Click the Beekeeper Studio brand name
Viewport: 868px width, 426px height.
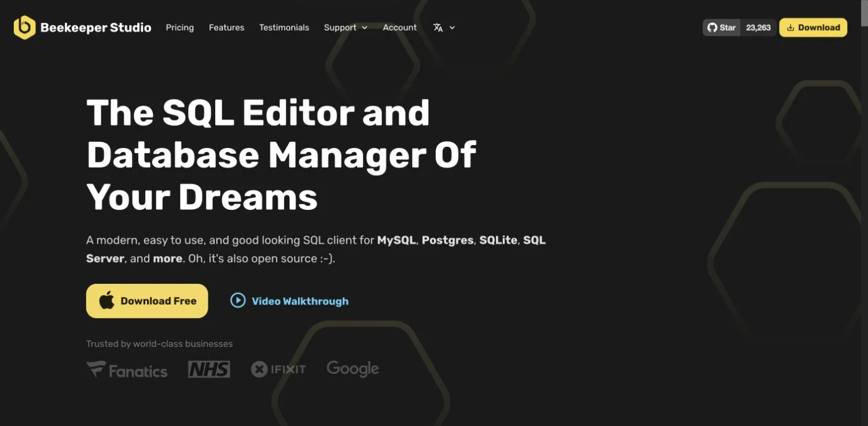96,28
